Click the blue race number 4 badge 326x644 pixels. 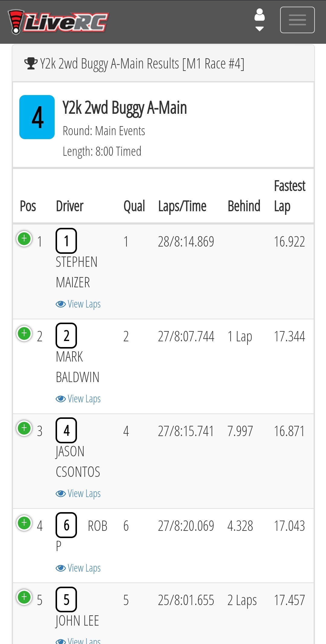click(x=37, y=117)
